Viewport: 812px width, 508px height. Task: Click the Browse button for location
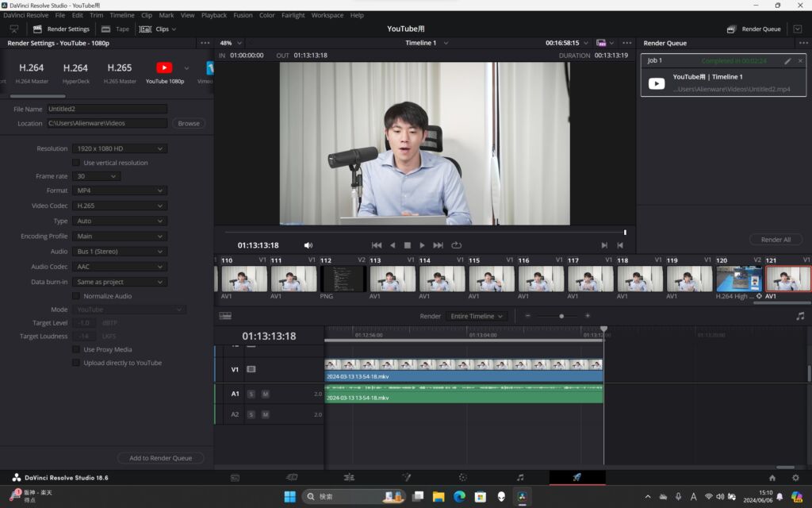[x=189, y=123]
